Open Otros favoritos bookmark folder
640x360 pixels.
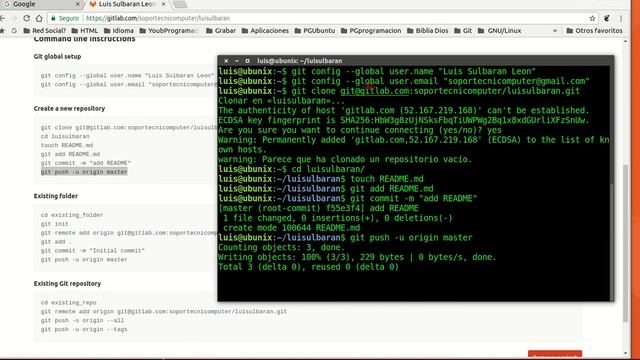click(x=594, y=31)
